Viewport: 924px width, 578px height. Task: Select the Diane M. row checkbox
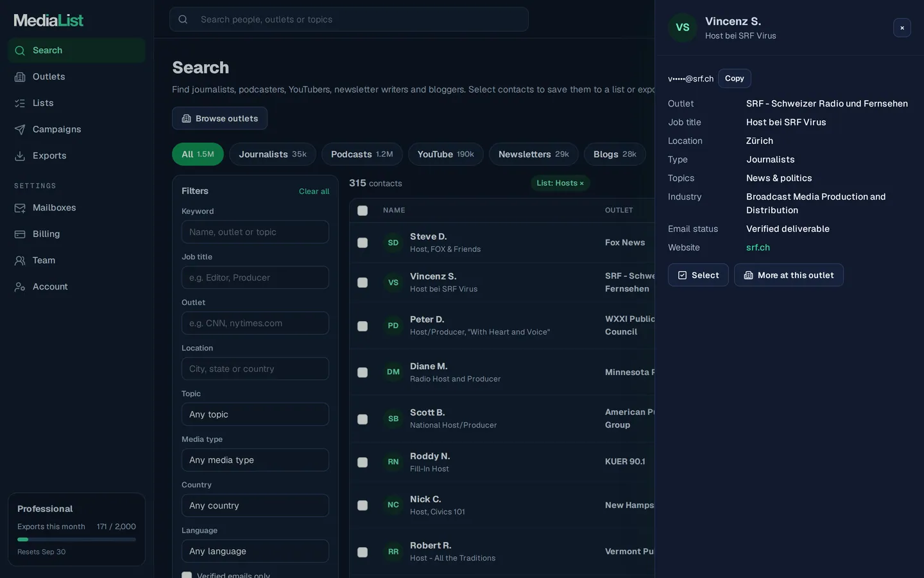point(363,372)
